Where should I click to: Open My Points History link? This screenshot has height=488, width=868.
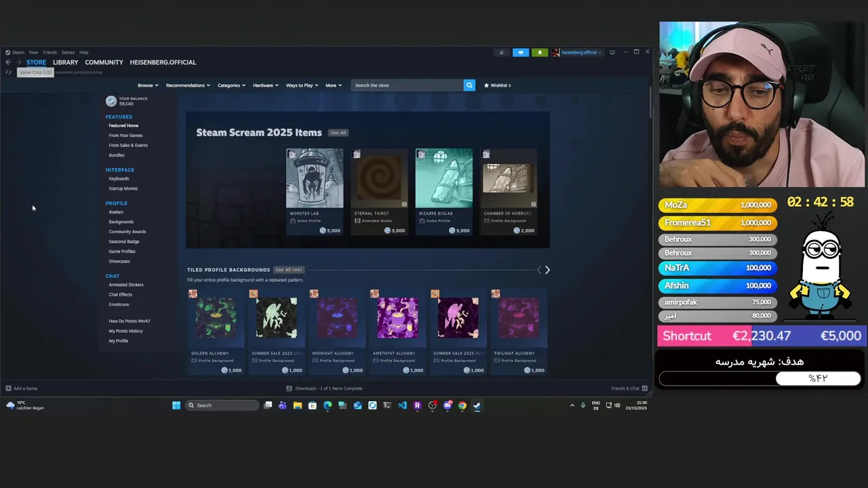[125, 331]
